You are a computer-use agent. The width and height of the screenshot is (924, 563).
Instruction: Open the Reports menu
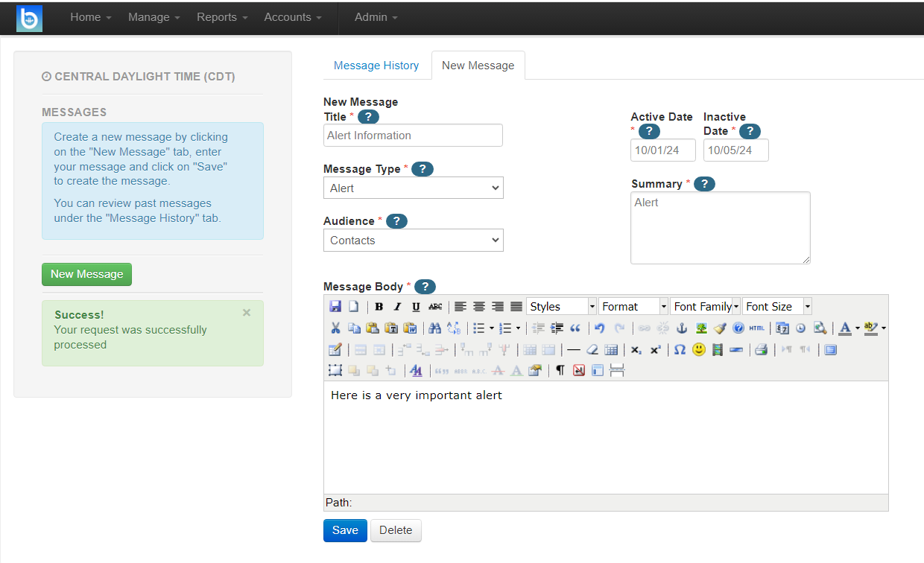tap(222, 17)
